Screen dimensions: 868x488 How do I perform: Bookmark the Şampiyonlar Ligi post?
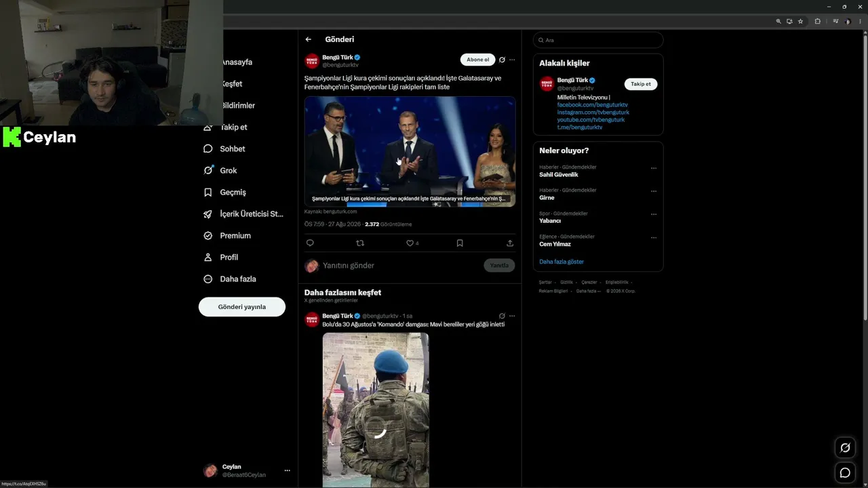pyautogui.click(x=460, y=243)
